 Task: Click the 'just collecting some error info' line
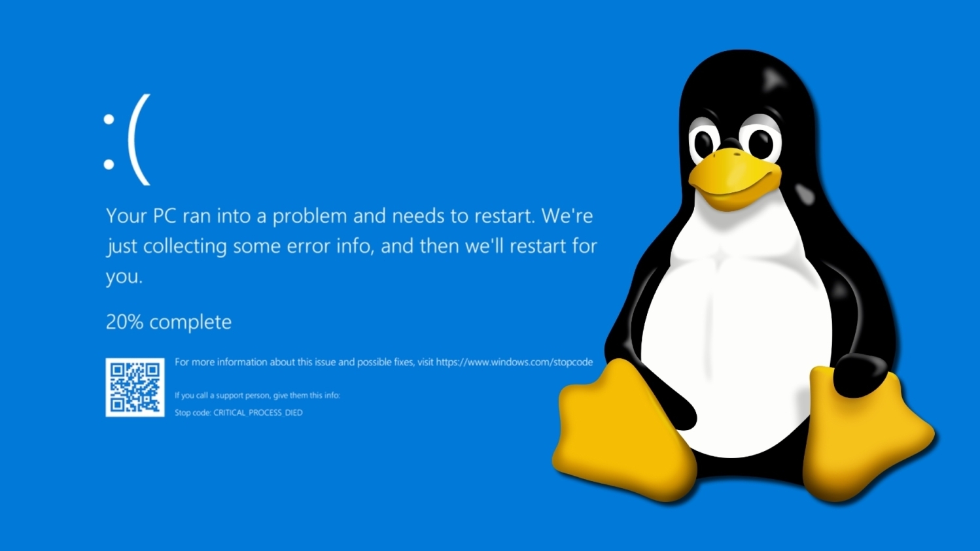pyautogui.click(x=352, y=246)
